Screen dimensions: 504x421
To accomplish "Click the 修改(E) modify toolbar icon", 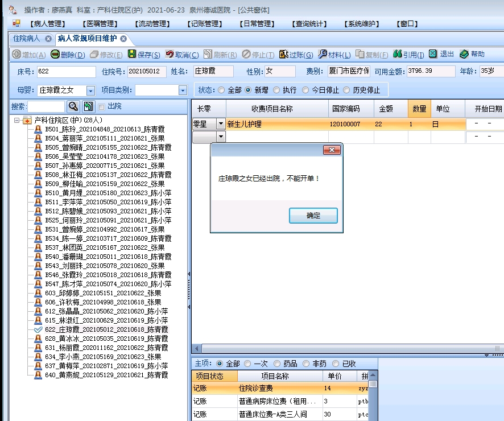I will 94,54.
